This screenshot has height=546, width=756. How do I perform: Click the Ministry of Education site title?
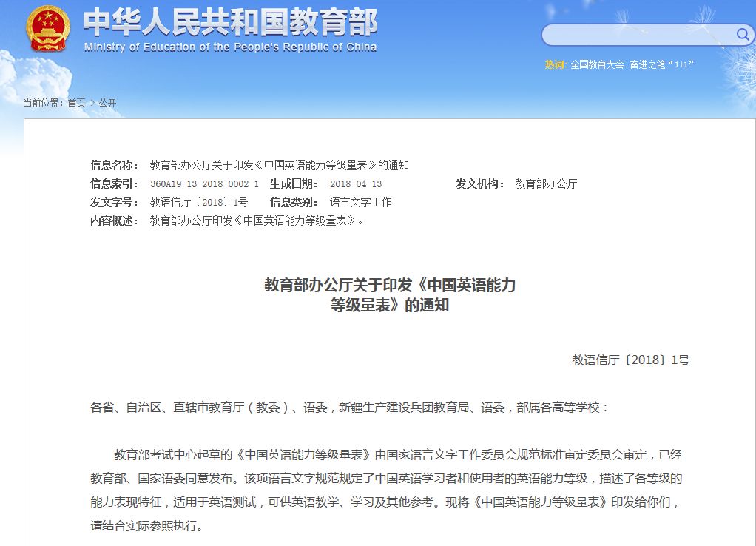coord(230,28)
